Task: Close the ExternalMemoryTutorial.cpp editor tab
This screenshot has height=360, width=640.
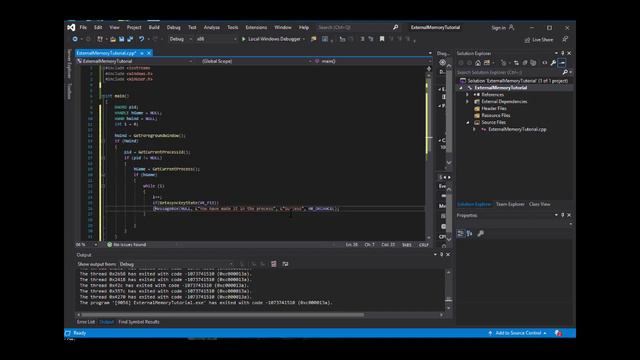Action: coord(149,53)
